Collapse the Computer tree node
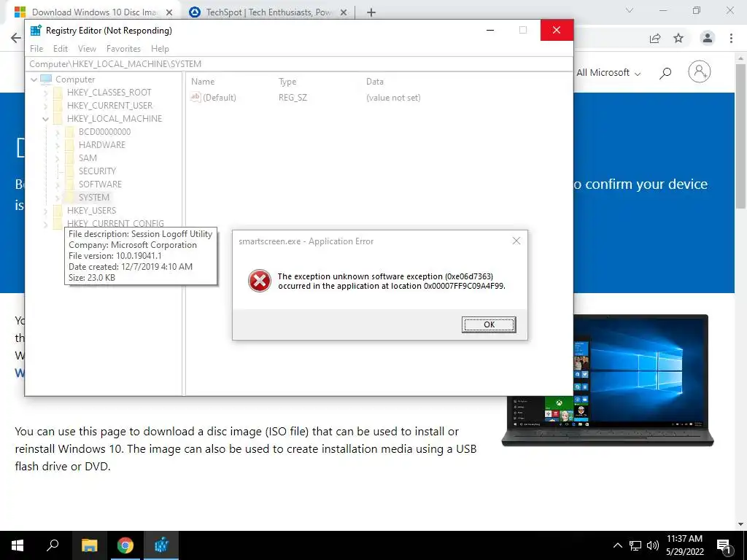 (34, 79)
